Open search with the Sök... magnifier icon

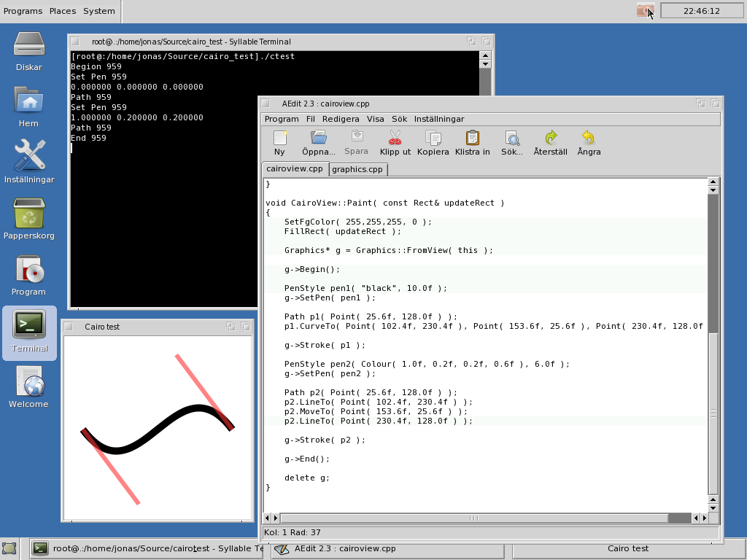coord(512,138)
